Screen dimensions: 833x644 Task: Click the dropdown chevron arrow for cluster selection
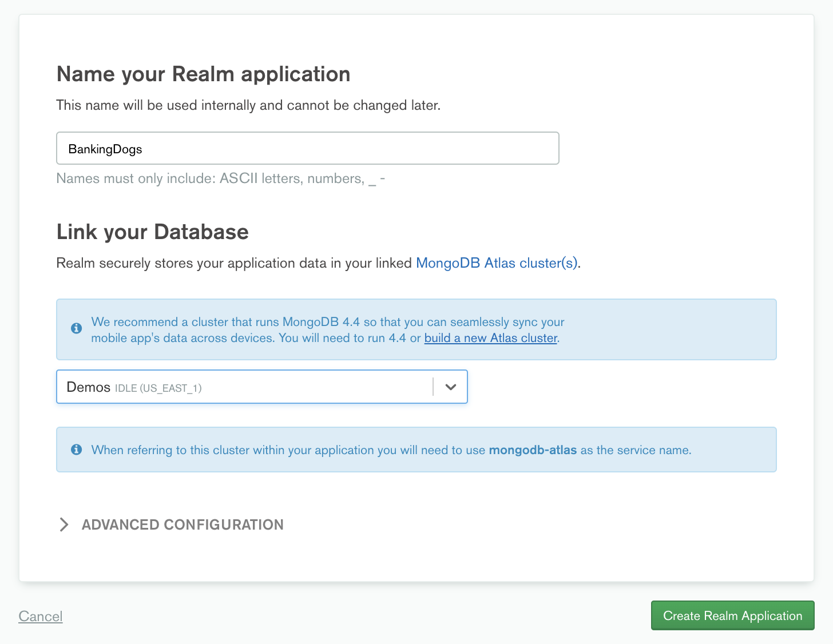click(x=451, y=387)
